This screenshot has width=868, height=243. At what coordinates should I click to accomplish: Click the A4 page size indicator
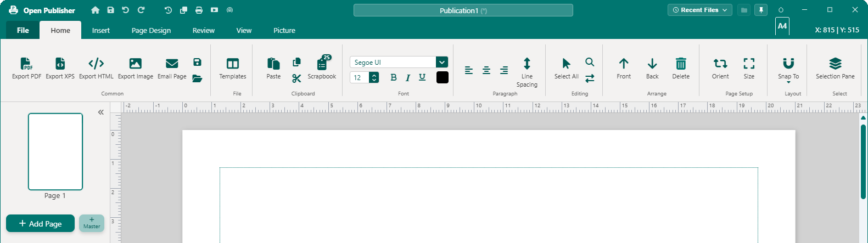(x=782, y=26)
